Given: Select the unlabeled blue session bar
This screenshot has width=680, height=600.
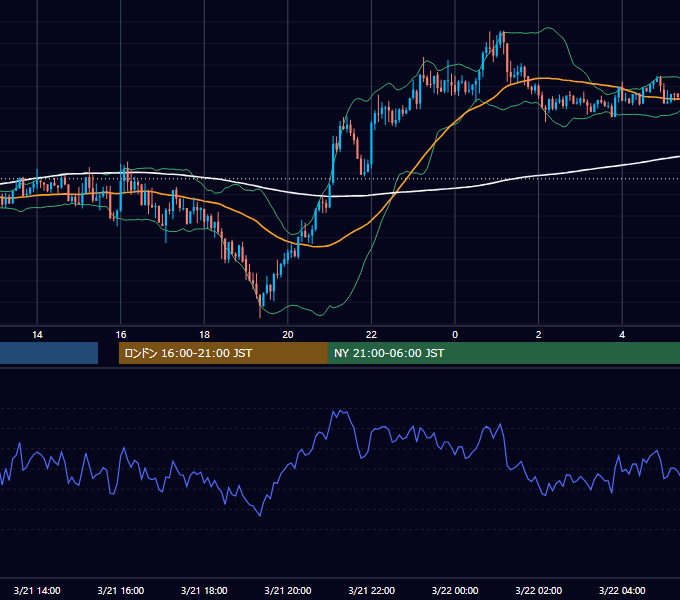Looking at the screenshot, I should (49, 353).
